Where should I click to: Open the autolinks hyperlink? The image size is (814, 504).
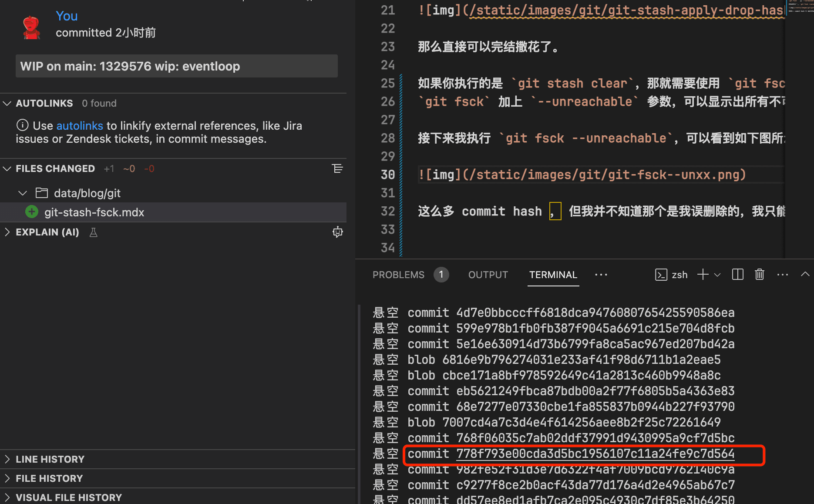pyautogui.click(x=80, y=126)
